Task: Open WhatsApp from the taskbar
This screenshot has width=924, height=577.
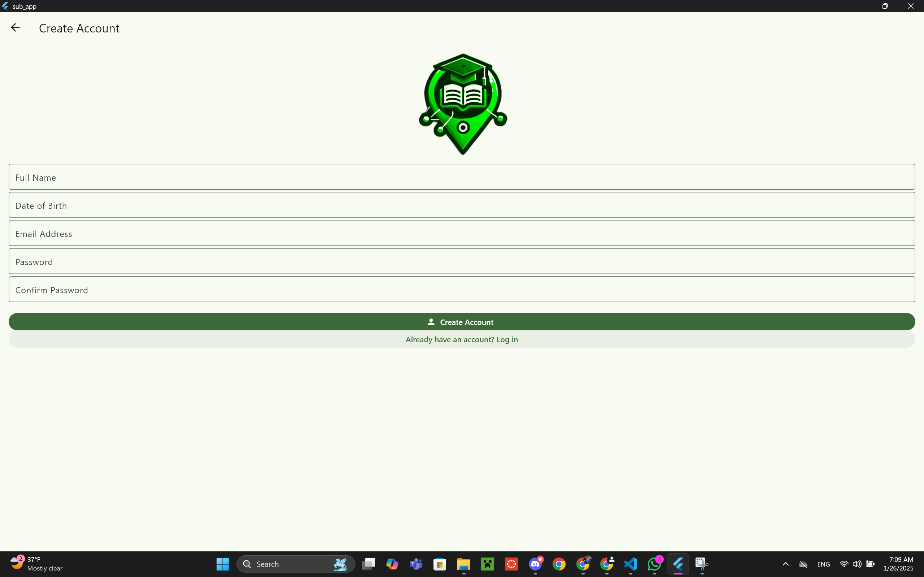Action: pos(654,564)
